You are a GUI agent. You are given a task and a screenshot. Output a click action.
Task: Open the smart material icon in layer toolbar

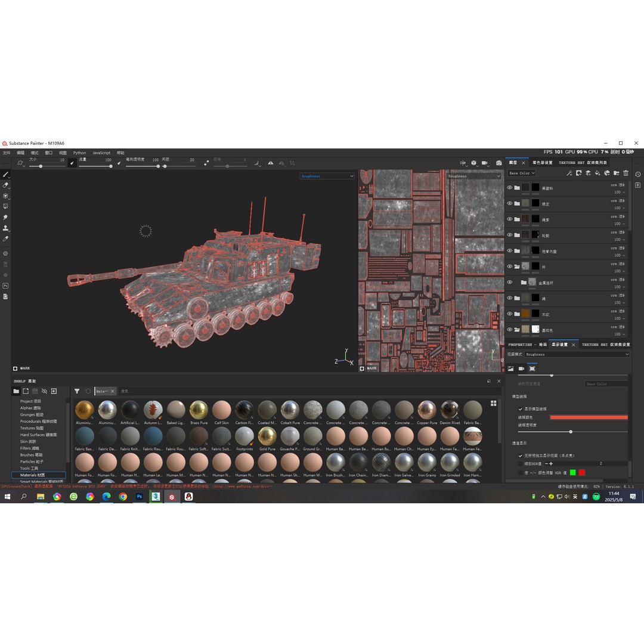pyautogui.click(x=607, y=174)
